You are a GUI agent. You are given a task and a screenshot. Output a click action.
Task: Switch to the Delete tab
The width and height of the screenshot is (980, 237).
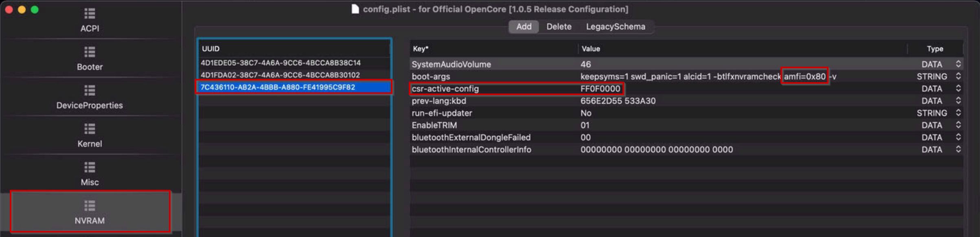click(x=559, y=27)
